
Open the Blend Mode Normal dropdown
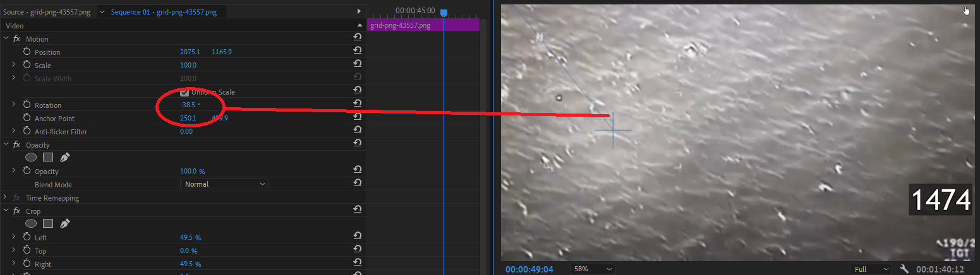224,184
